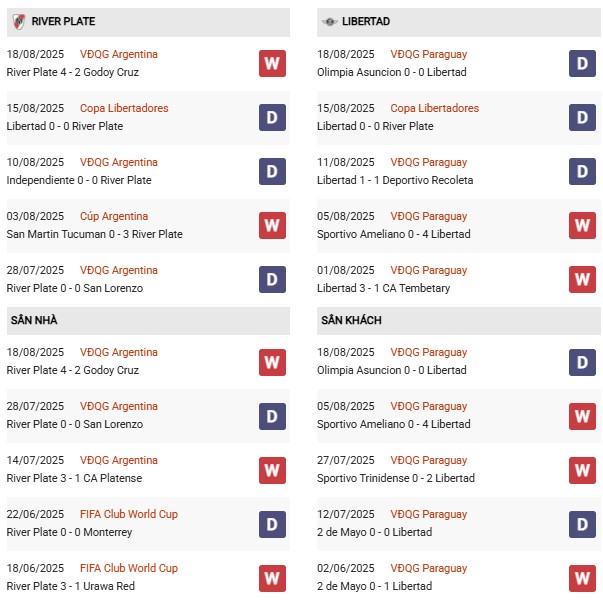
Task: Open Copa Libertadores link in the River Plate column
Action: tap(124, 108)
